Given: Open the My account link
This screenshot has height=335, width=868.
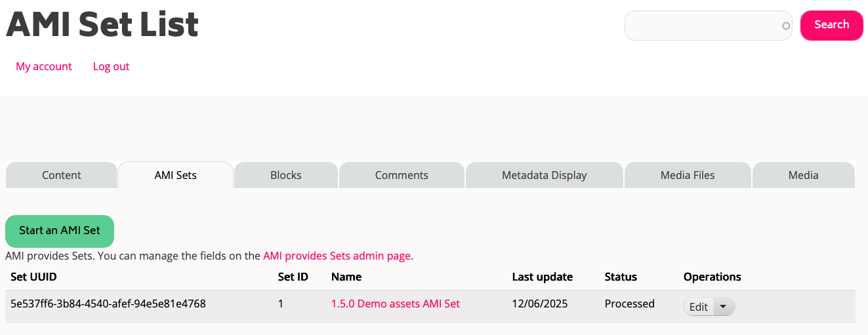Looking at the screenshot, I should click(x=44, y=66).
